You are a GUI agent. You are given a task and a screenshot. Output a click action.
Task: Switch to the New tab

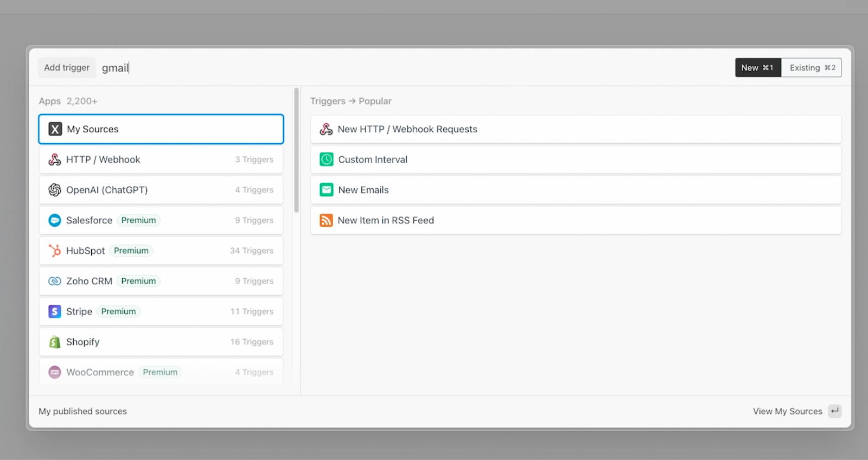pos(758,68)
